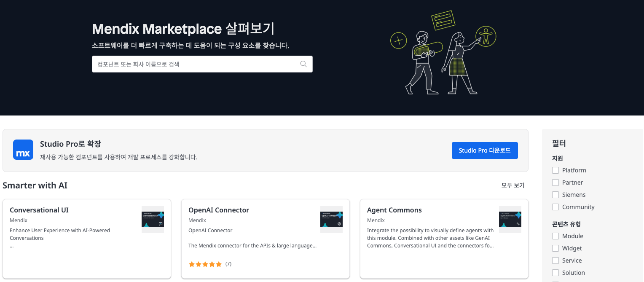The width and height of the screenshot is (644, 282).
Task: Open the Agent Commons thumbnail image
Action: tap(510, 220)
